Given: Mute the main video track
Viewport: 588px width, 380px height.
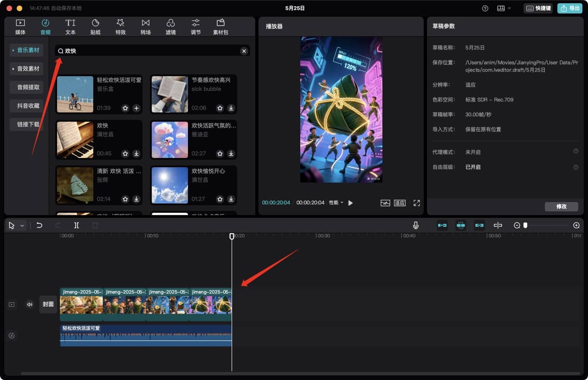Looking at the screenshot, I should [30, 305].
